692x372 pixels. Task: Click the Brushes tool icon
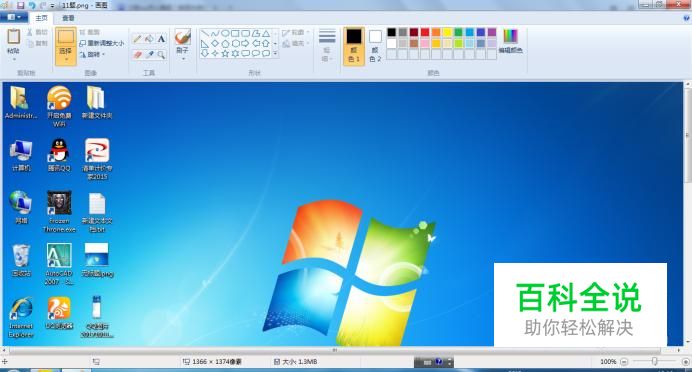(182, 37)
